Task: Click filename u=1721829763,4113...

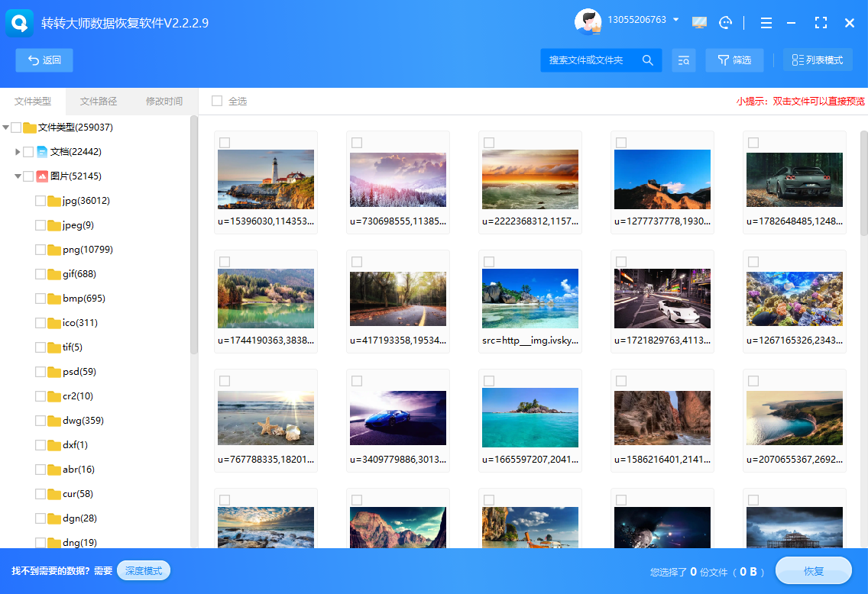Action: 662,341
